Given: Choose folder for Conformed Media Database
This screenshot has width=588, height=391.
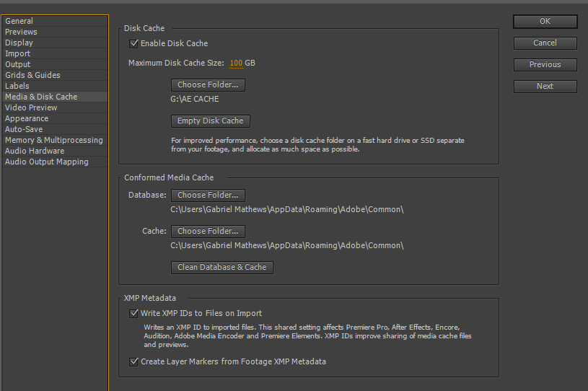Looking at the screenshot, I should point(208,195).
